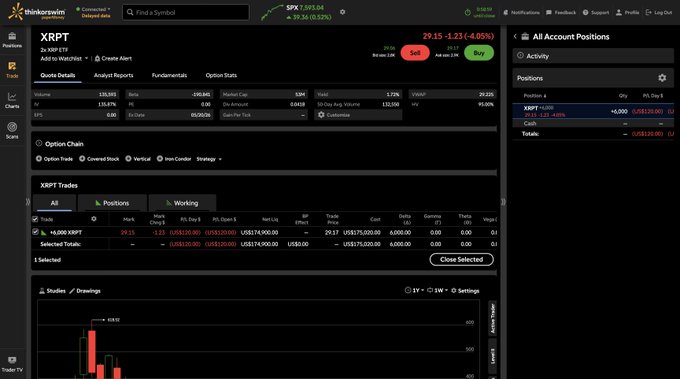Select the Working trades tab

182,203
